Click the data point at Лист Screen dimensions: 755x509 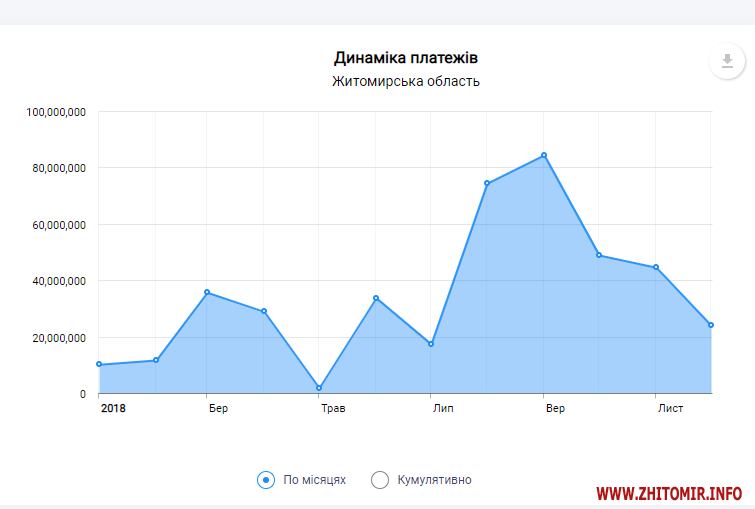pos(656,267)
